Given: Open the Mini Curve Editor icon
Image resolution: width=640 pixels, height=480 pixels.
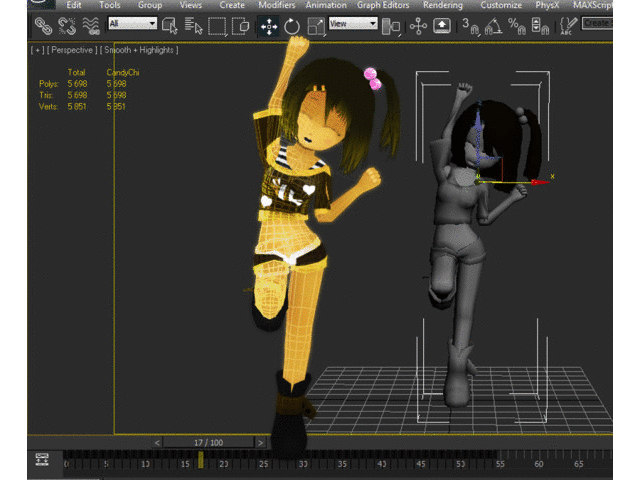Looking at the screenshot, I should (x=42, y=459).
